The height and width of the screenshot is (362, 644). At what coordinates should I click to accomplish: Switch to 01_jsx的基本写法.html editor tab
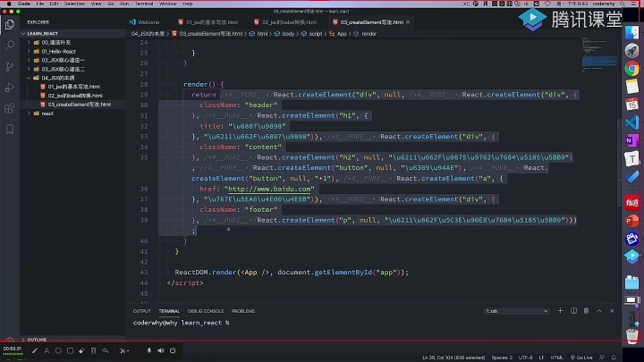coord(211,22)
